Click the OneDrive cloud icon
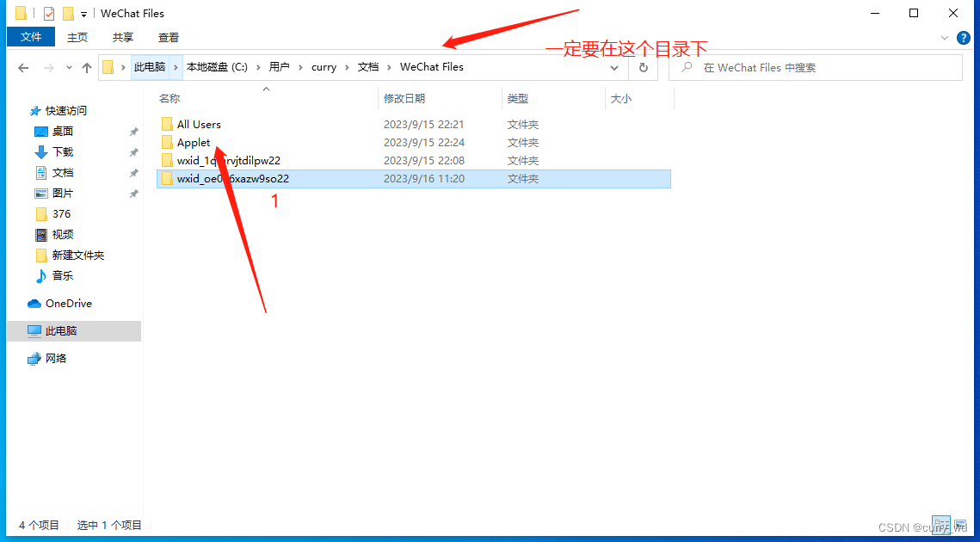The width and height of the screenshot is (980, 542). [34, 304]
